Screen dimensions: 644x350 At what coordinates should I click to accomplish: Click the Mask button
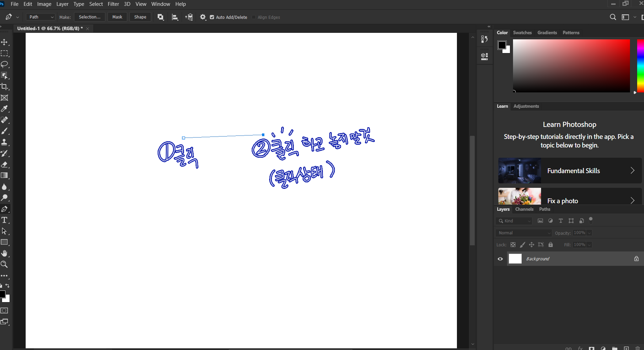(117, 17)
